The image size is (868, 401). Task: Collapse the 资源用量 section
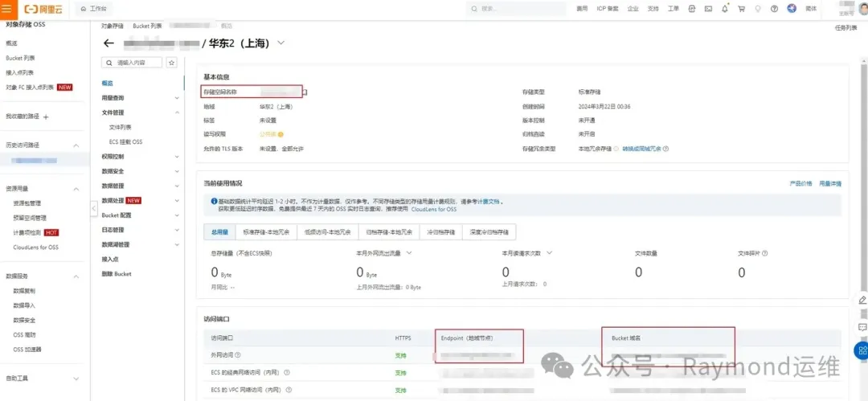tap(76, 189)
